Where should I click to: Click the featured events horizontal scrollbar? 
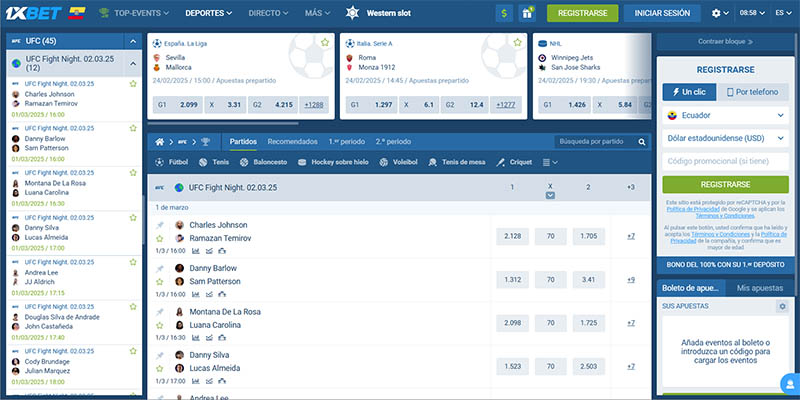pyautogui.click(x=223, y=123)
